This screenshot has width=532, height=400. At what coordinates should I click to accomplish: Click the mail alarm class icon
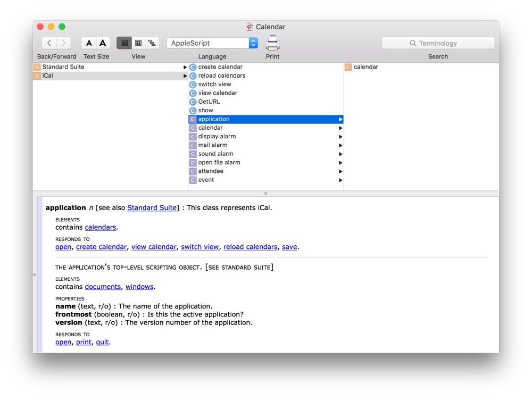193,146
